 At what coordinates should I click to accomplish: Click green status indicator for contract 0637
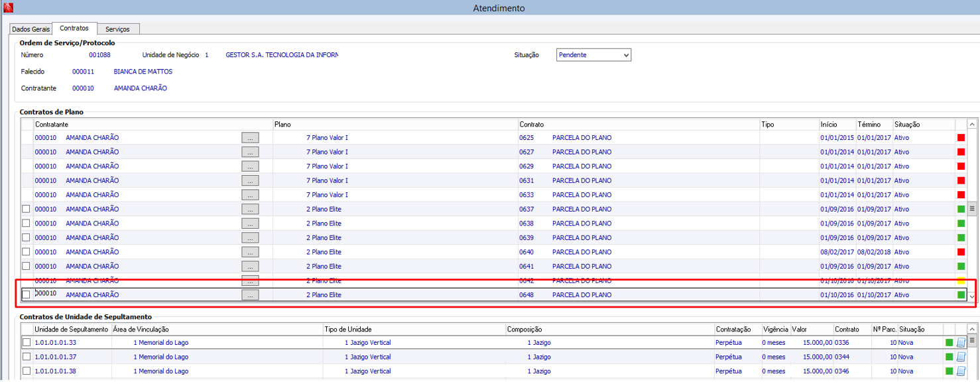tap(961, 210)
